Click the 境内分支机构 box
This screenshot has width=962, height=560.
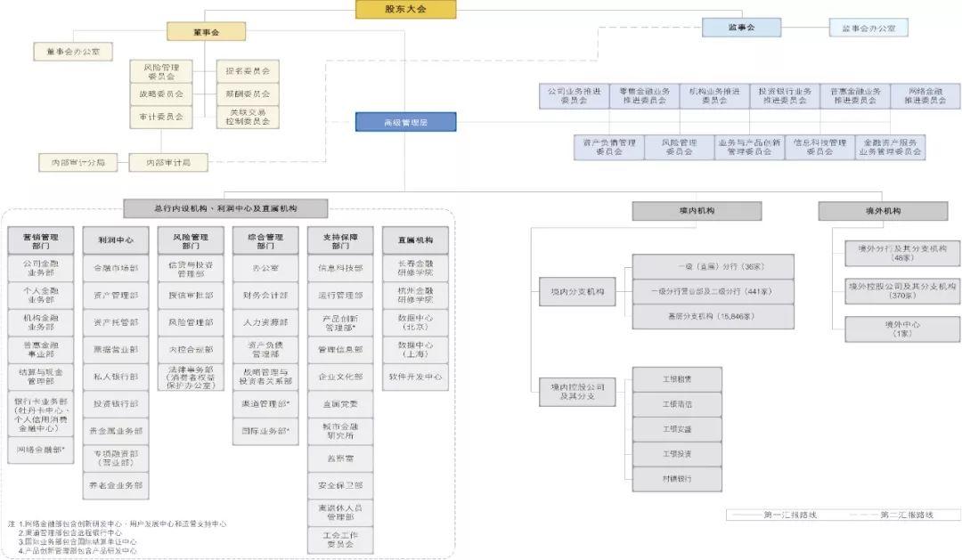pos(577,291)
